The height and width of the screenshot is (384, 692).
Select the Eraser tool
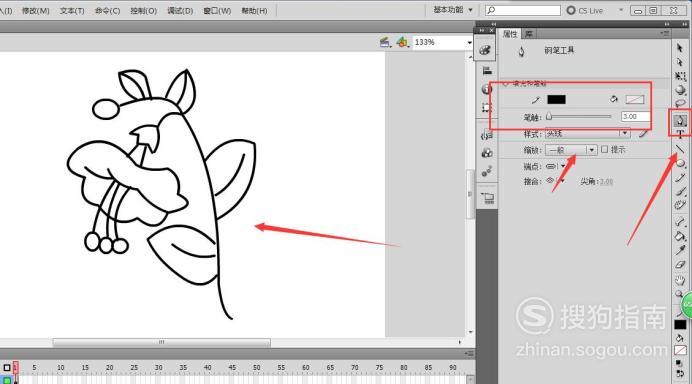680,264
